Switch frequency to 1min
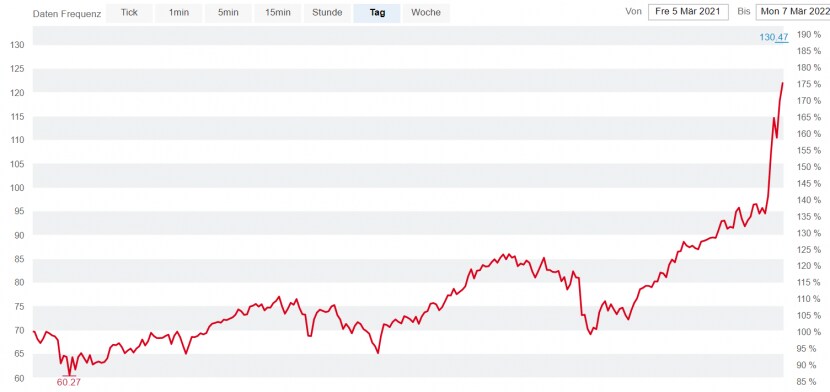The width and height of the screenshot is (830, 392). click(x=178, y=13)
